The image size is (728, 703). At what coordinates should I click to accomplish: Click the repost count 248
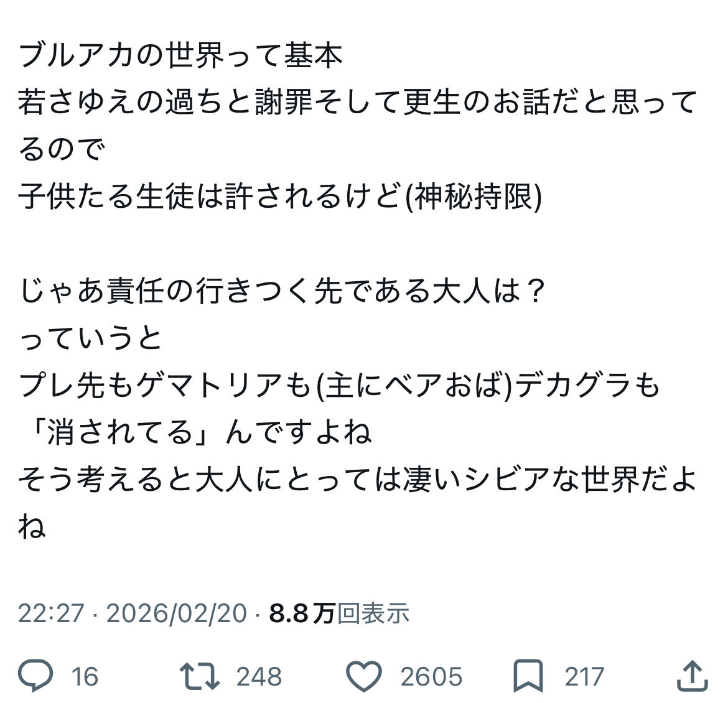coord(258,676)
